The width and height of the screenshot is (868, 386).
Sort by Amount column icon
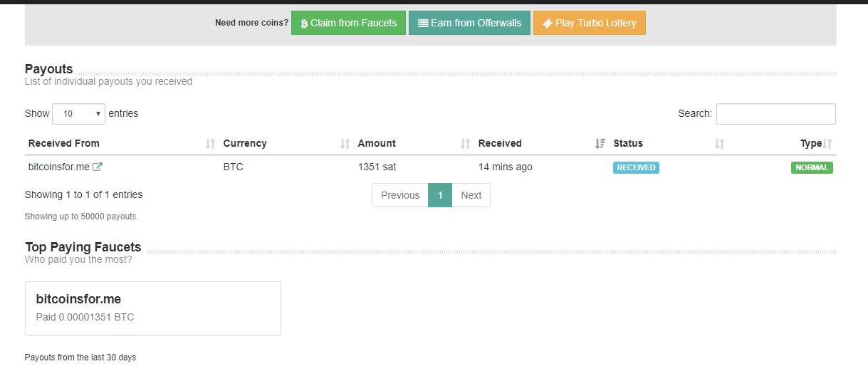click(465, 144)
